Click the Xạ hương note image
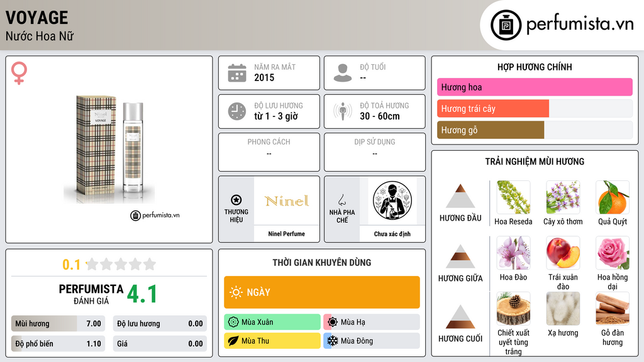644x362 pixels. [563, 309]
